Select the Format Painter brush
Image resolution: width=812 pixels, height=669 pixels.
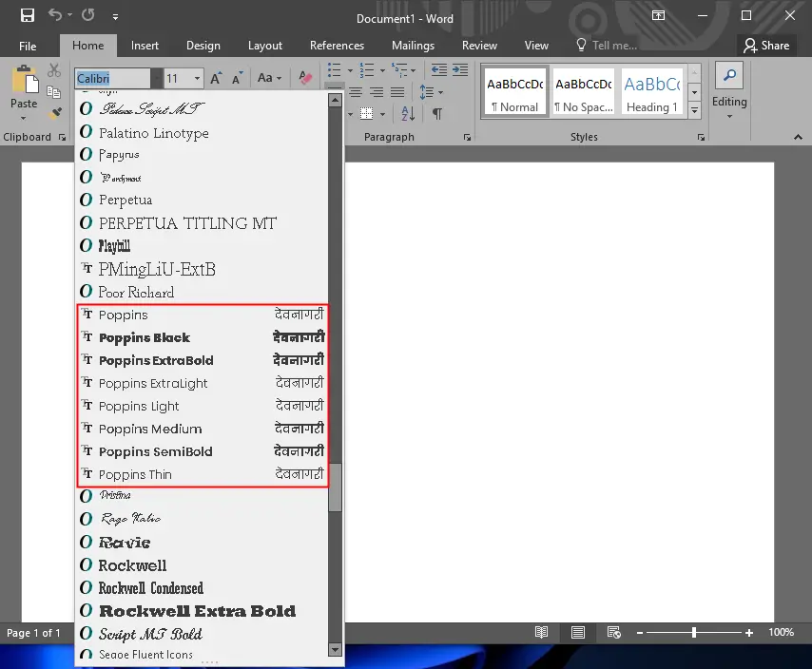tap(55, 113)
